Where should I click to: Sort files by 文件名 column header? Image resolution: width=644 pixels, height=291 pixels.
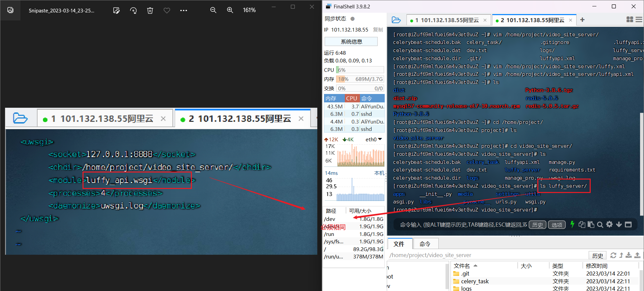pos(485,266)
